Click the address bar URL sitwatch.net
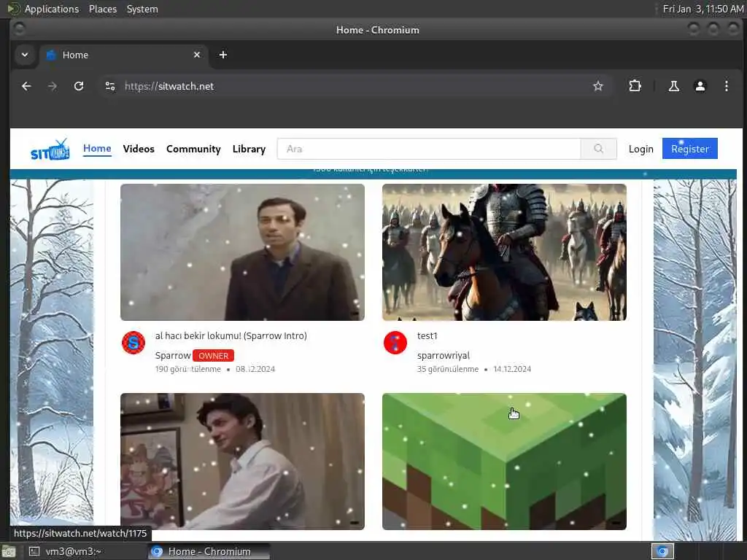The image size is (747, 560). (169, 86)
